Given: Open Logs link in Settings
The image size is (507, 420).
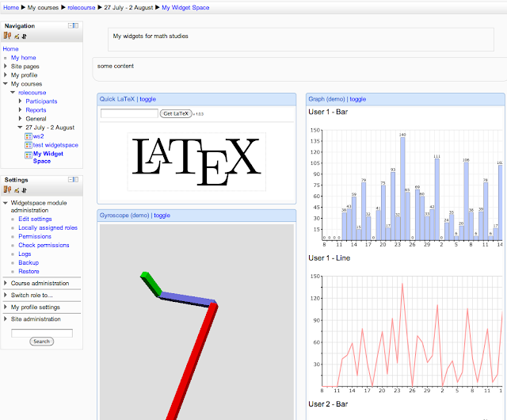Looking at the screenshot, I should click(25, 254).
